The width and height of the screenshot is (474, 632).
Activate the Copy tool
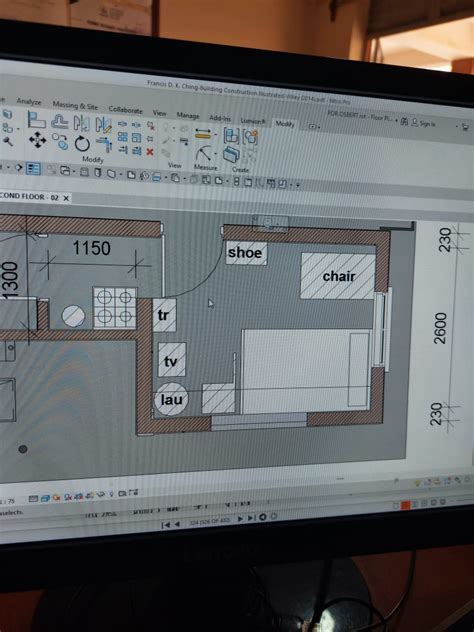60,141
